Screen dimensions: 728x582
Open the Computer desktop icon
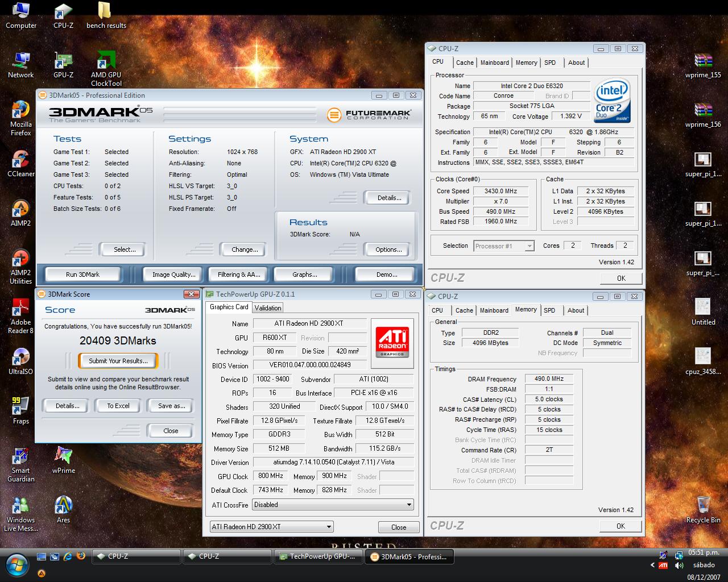point(21,16)
